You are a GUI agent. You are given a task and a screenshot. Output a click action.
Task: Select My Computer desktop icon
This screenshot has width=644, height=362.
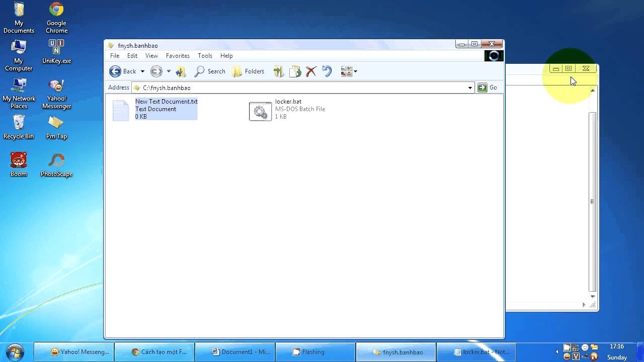tap(19, 56)
